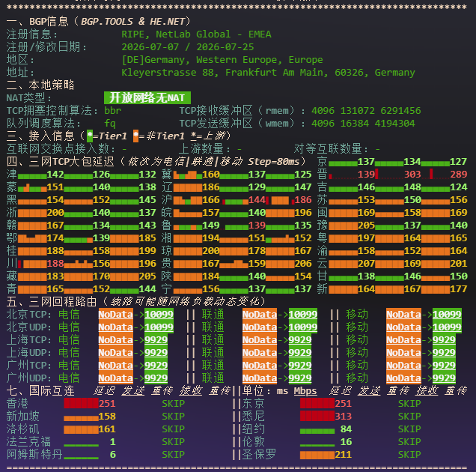Click the heading '五、三网回程路由'
Image resolution: width=476 pixels, height=472 pixels.
tap(52, 302)
